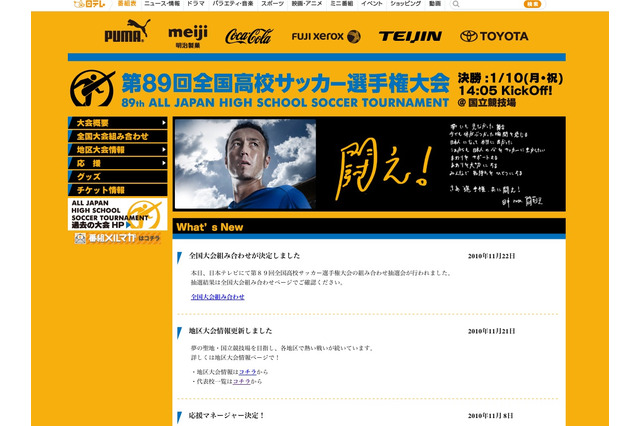640x426 pixels.
Task: Open the チケット情報 sidebar menu
Action: point(118,190)
